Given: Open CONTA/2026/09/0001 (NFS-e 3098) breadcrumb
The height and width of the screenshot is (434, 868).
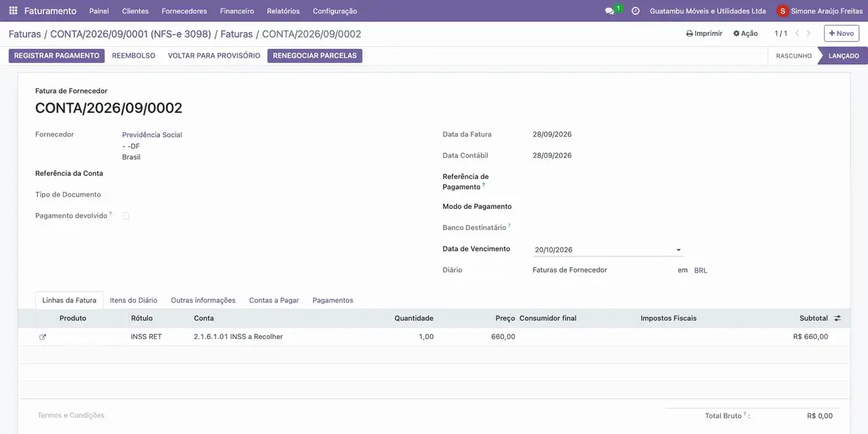Looking at the screenshot, I should point(130,34).
